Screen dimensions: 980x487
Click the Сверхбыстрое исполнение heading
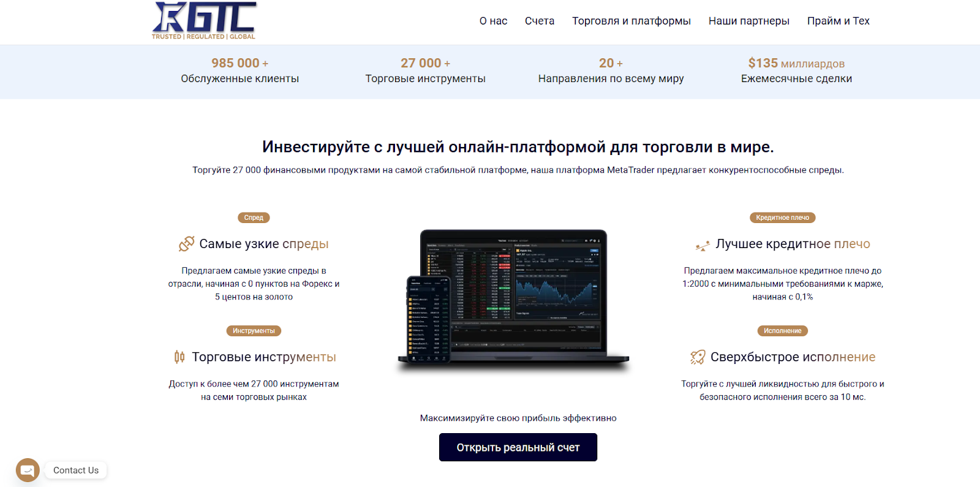(793, 357)
